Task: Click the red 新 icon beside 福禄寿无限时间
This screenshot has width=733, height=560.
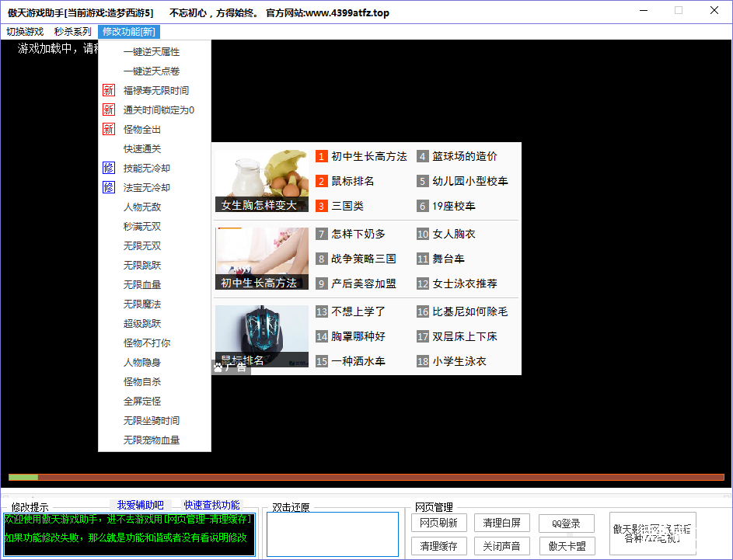Action: pyautogui.click(x=109, y=90)
